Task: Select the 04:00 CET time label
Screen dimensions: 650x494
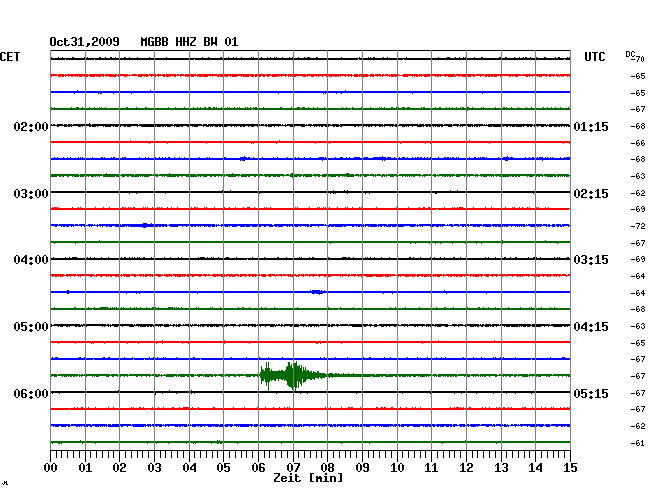Action: click(x=31, y=260)
